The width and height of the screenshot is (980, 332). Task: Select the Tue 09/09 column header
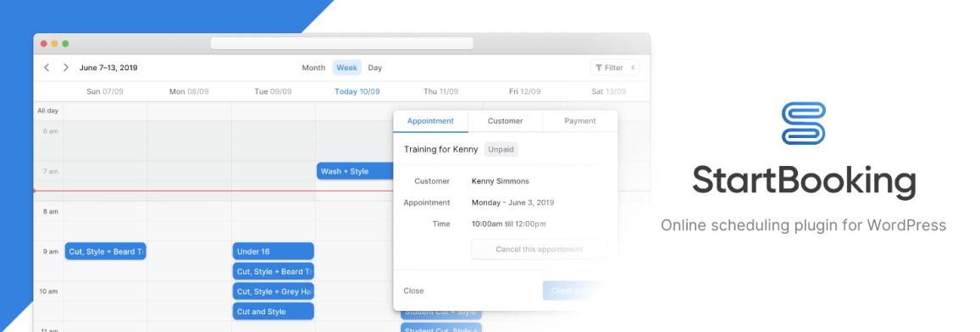273,91
